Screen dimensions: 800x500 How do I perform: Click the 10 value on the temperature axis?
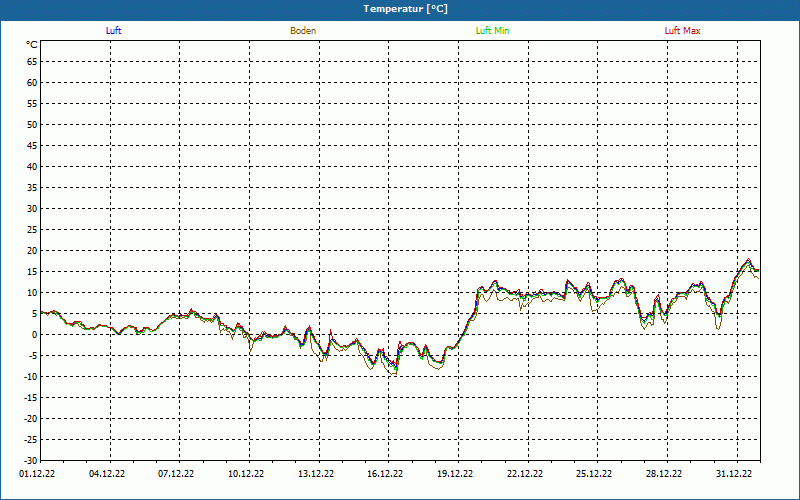point(32,292)
